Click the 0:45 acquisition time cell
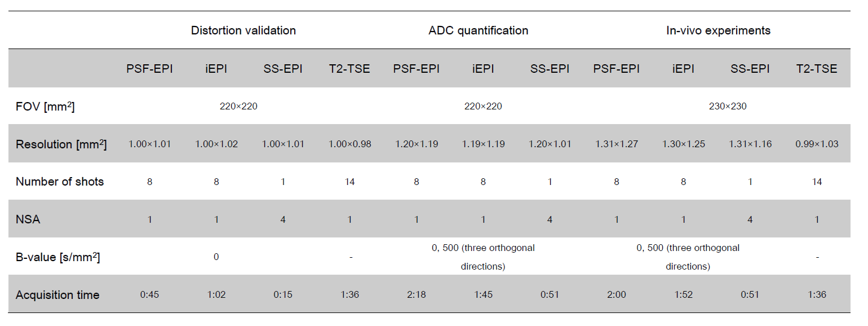The width and height of the screenshot is (868, 326). click(150, 294)
